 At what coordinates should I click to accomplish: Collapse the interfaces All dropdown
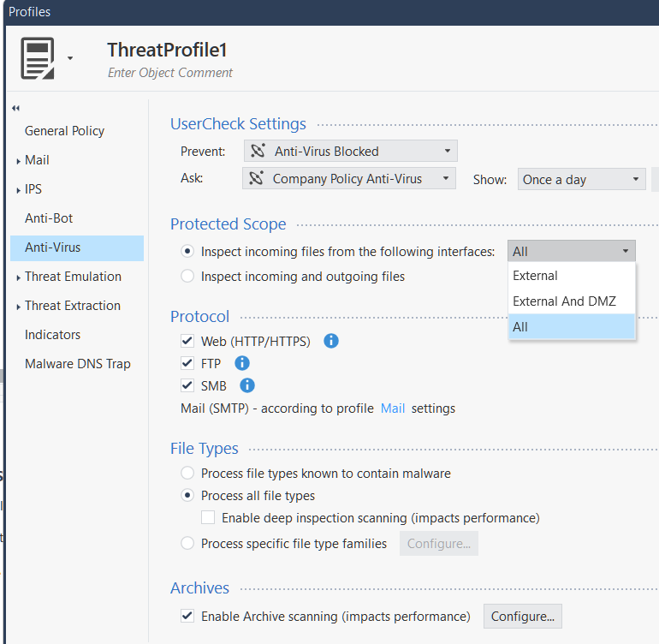[x=572, y=251]
